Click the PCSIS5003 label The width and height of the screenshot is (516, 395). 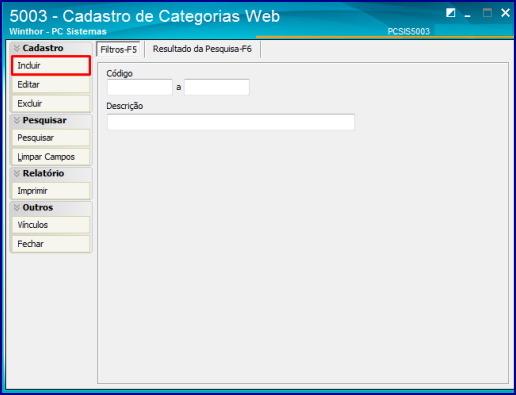(x=409, y=31)
